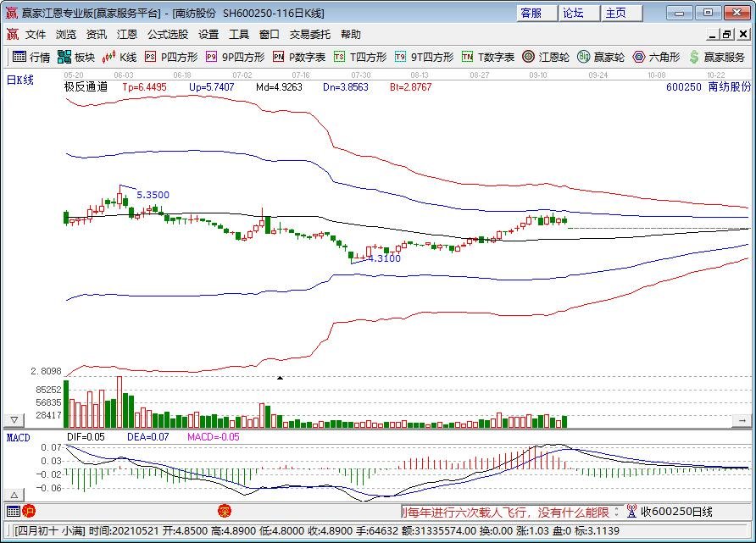This screenshot has height=543, width=756.
Task: Click the right arrow button beside volume chart
Action: pos(742,420)
